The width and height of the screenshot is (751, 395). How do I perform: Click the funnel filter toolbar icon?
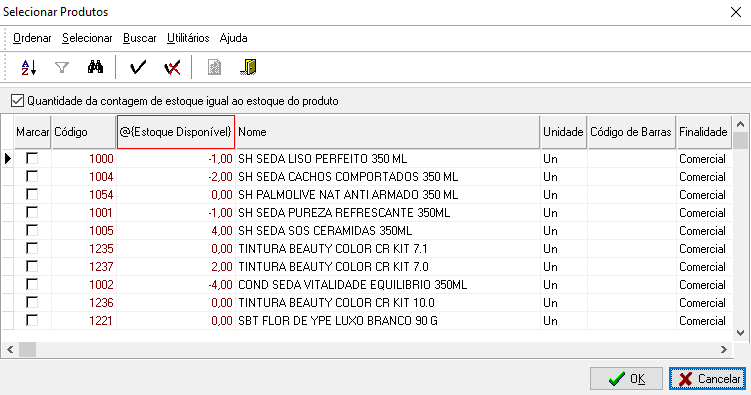pyautogui.click(x=62, y=68)
